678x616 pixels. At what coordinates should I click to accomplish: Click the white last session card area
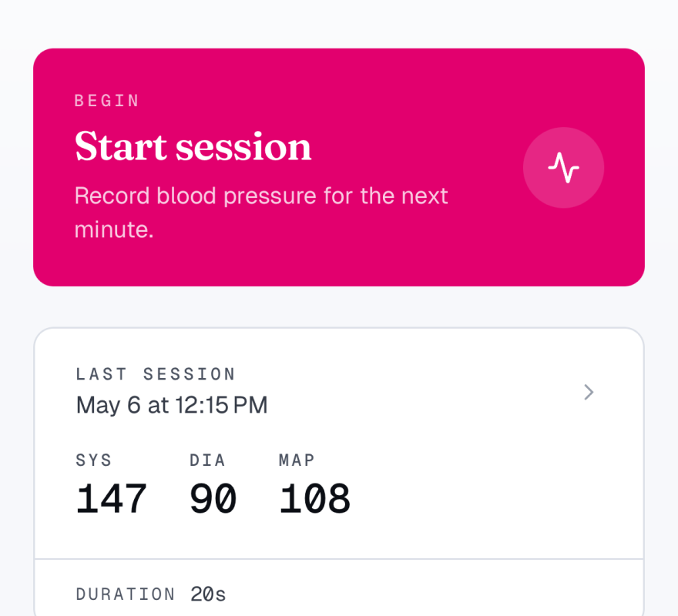click(339, 471)
